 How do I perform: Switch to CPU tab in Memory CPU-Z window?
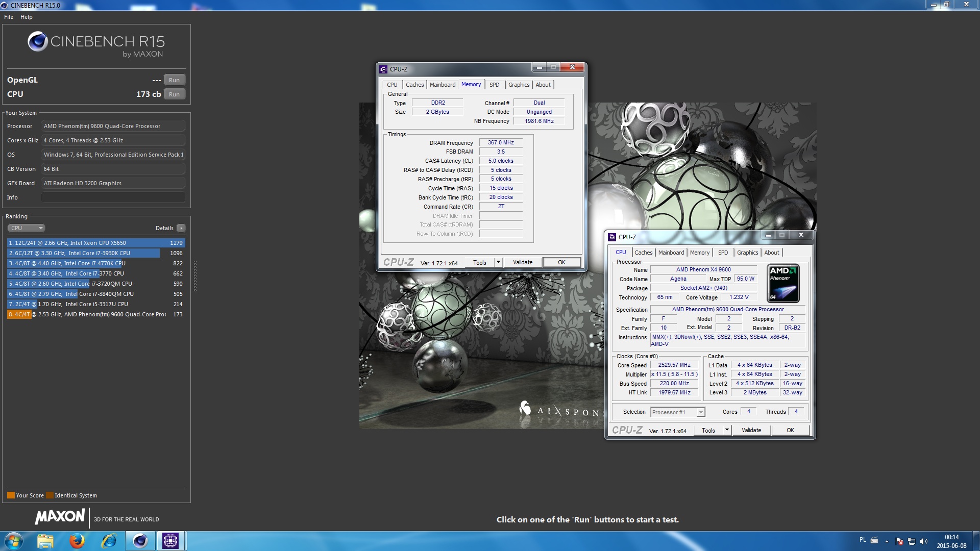click(392, 85)
